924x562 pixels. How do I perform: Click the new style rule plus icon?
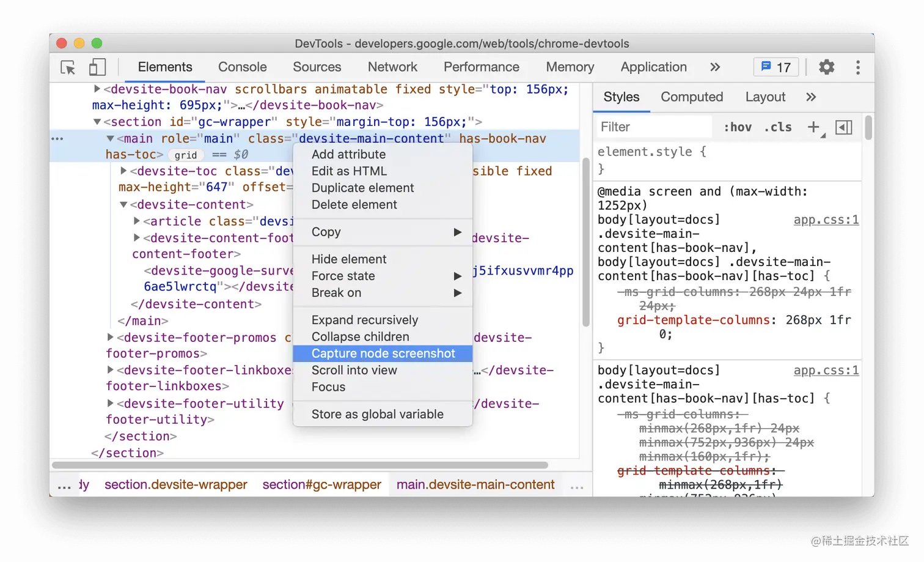pyautogui.click(x=814, y=127)
